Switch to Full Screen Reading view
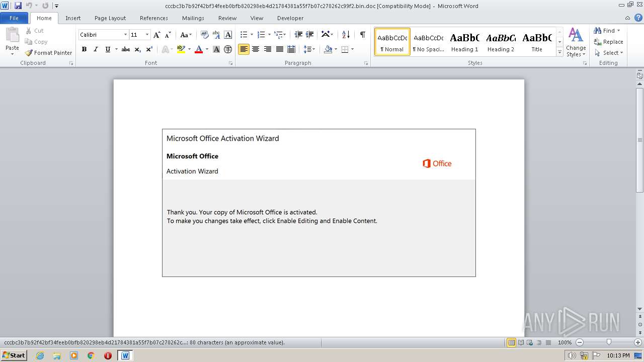Viewport: 644px width, 362px height. tap(520, 342)
